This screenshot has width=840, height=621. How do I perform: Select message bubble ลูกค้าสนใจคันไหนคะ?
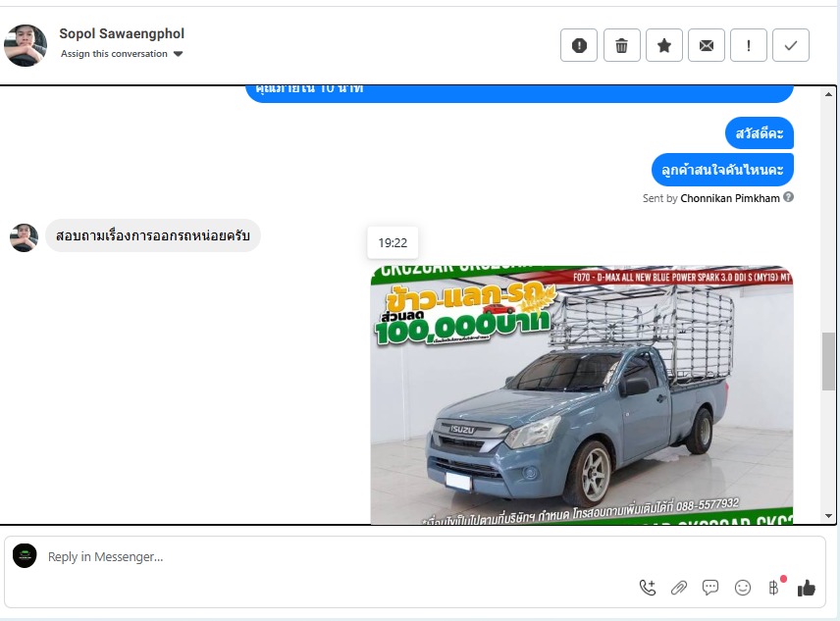(x=722, y=170)
